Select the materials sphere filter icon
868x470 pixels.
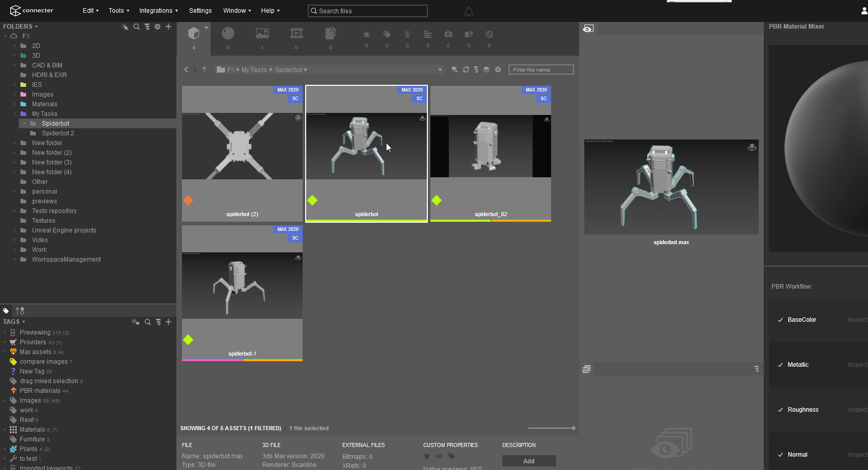pos(228,34)
